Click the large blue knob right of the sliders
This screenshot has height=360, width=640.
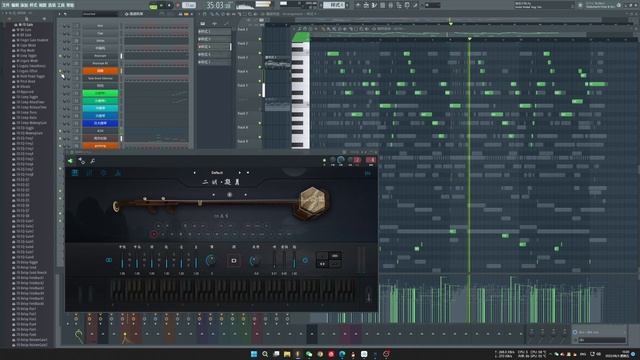[x=211, y=260]
